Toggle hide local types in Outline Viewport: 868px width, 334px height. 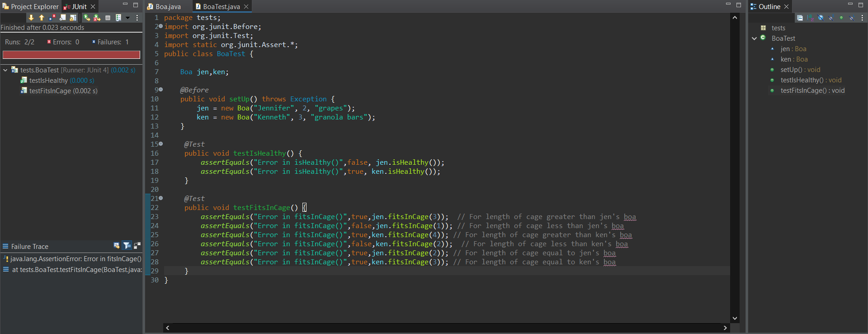852,18
